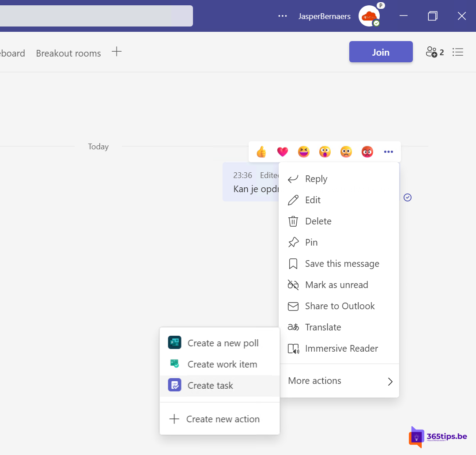React with the thumbs up emoji

click(261, 152)
